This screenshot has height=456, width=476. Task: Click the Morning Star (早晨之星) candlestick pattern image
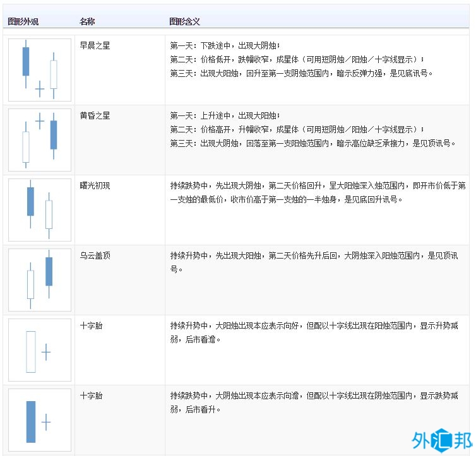pos(39,70)
